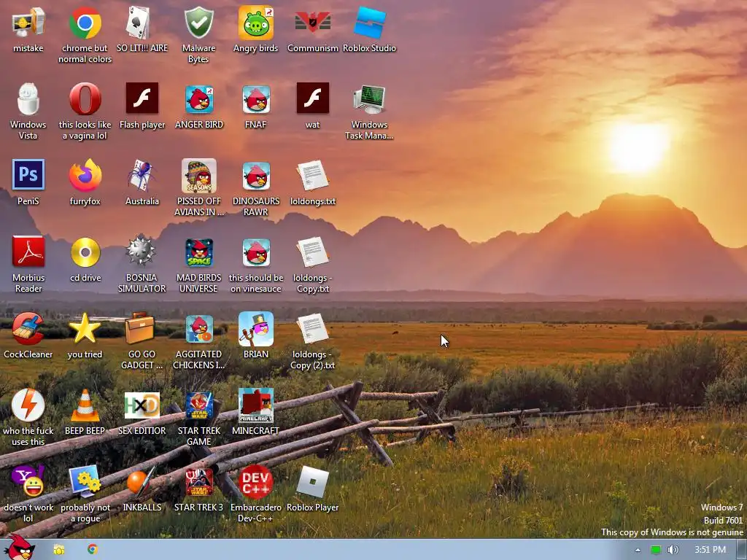Open the Flash icon labeled 'wat'
This screenshot has width=747, height=560.
(312, 98)
